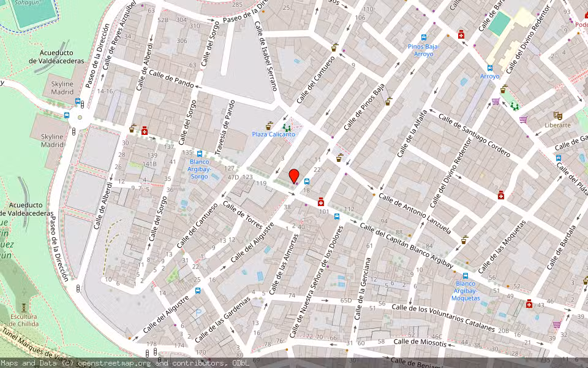588x368 pixels.
Task: Click the Calle de Torres label
Action: pyautogui.click(x=243, y=215)
